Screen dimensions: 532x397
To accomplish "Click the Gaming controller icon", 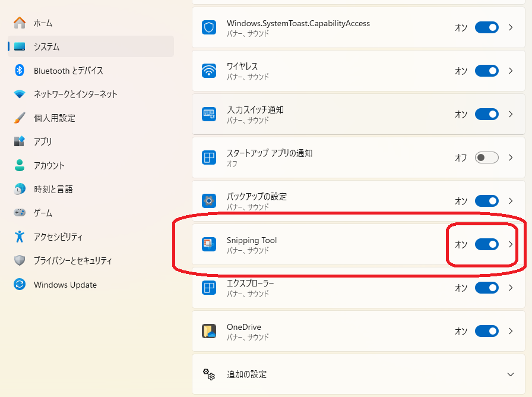I will [x=20, y=213].
